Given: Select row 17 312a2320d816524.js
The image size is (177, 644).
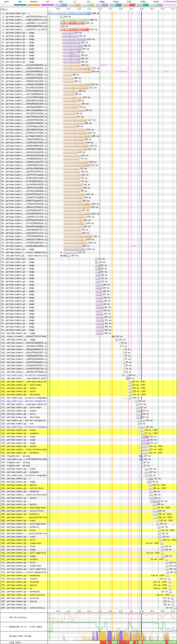Looking at the screenshot, I should [x=24, y=65].
